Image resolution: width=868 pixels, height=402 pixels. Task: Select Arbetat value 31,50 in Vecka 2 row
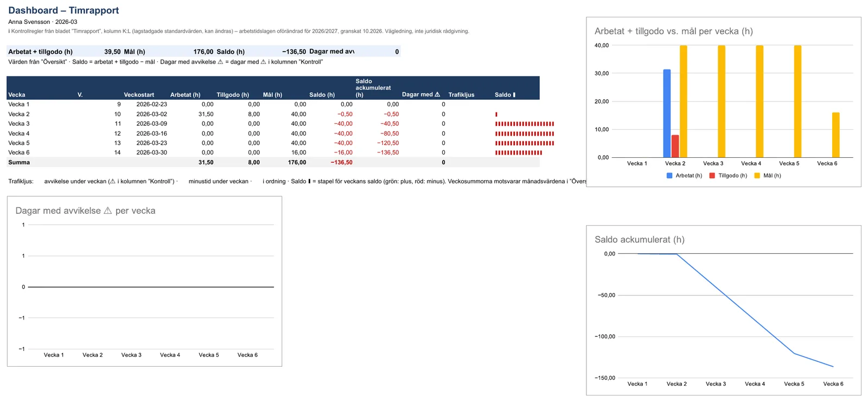coord(206,114)
